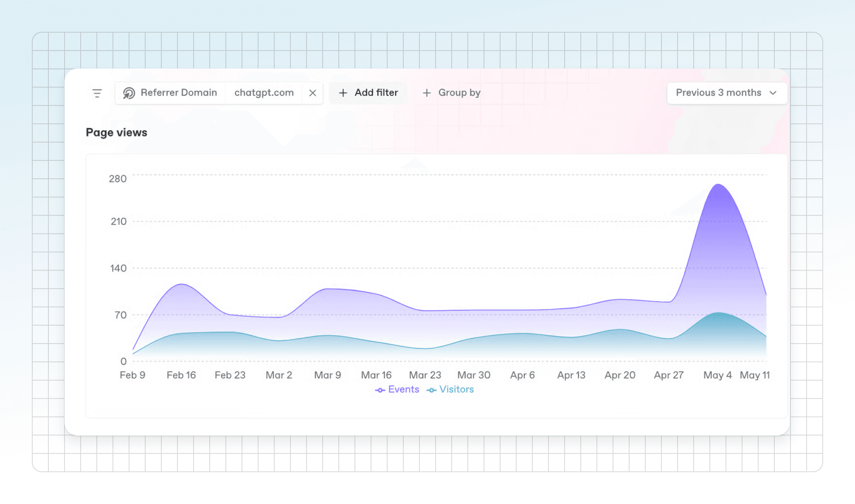The image size is (855, 504).
Task: Click the Feb 16 axis label
Action: point(181,375)
